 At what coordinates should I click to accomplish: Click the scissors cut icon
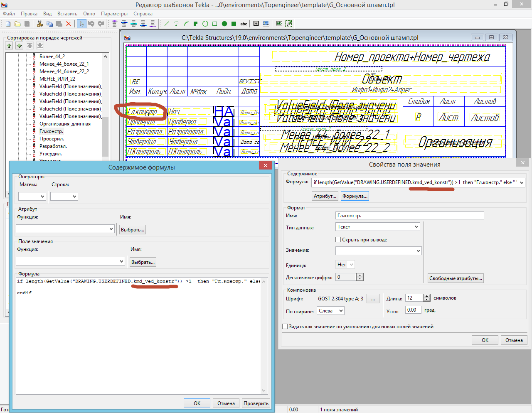pyautogui.click(x=40, y=24)
